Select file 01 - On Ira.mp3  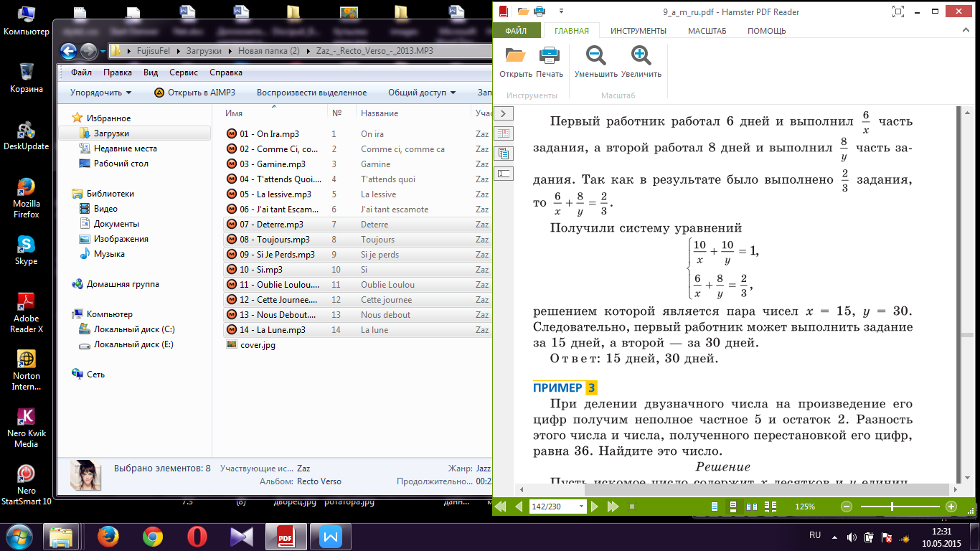click(x=270, y=134)
